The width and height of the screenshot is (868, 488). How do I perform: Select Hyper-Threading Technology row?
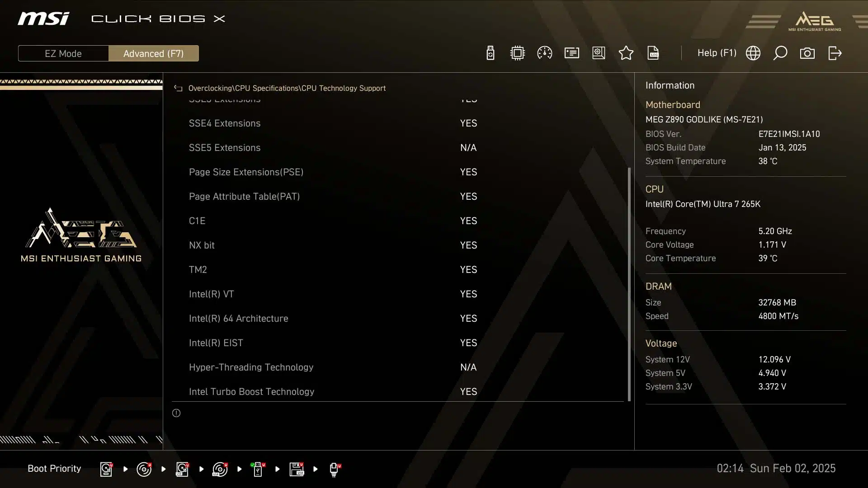pyautogui.click(x=398, y=367)
